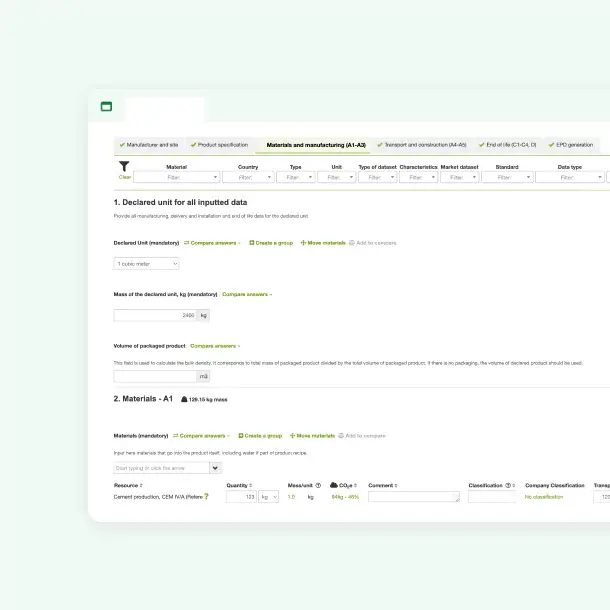610x610 pixels.
Task: Click Move materials in Materials section
Action: [x=312, y=436]
